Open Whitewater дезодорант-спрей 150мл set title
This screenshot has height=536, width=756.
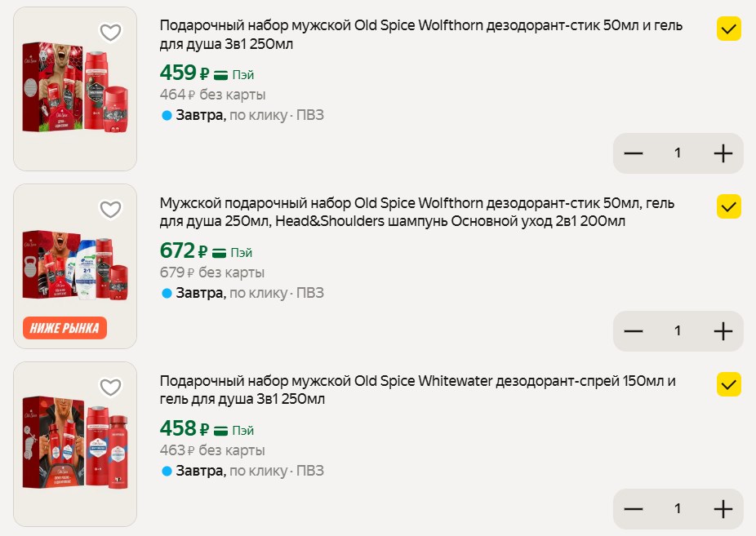(x=418, y=390)
